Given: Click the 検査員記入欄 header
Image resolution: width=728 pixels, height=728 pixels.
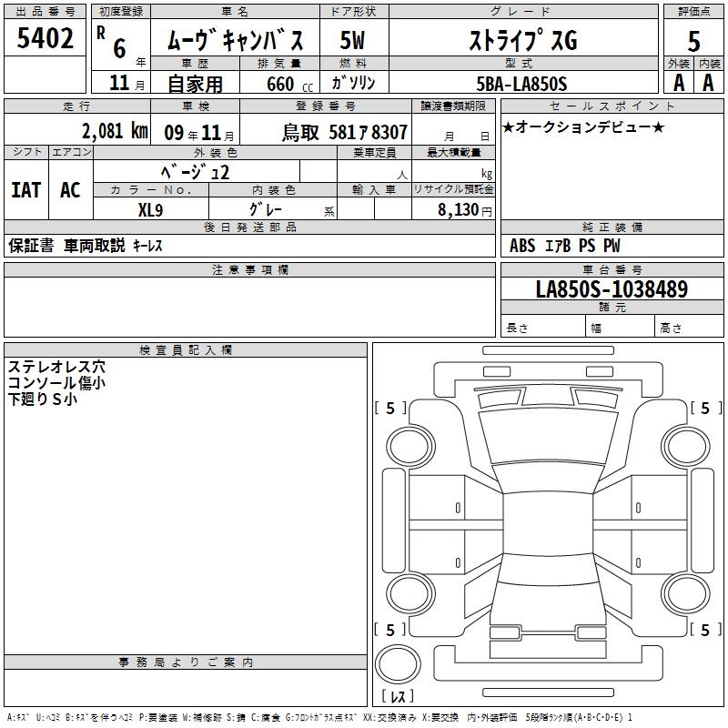Looking at the screenshot, I should pyautogui.click(x=186, y=350).
